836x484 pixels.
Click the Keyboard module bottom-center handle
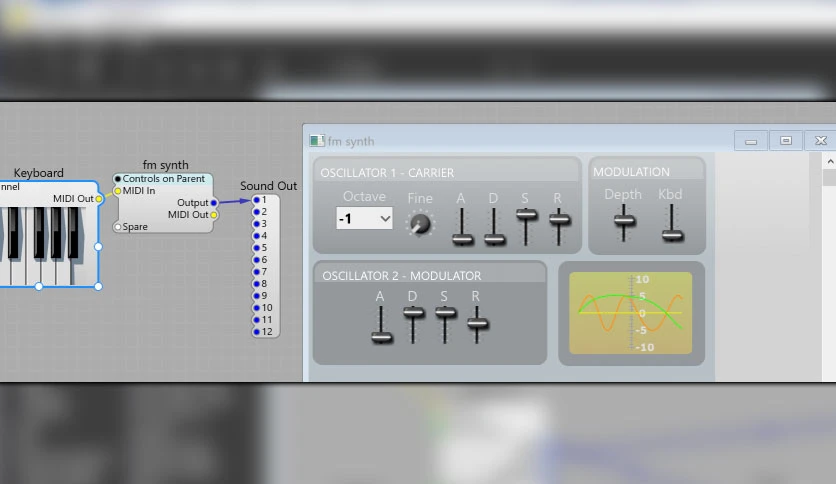39,286
